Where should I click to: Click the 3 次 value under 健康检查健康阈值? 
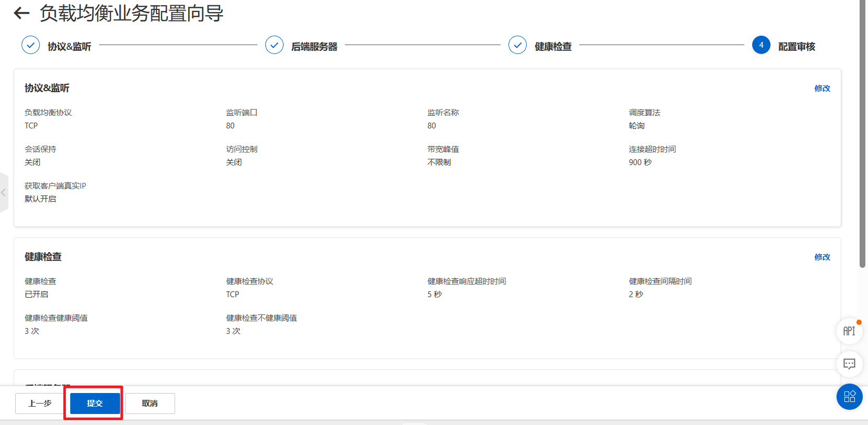[x=32, y=331]
